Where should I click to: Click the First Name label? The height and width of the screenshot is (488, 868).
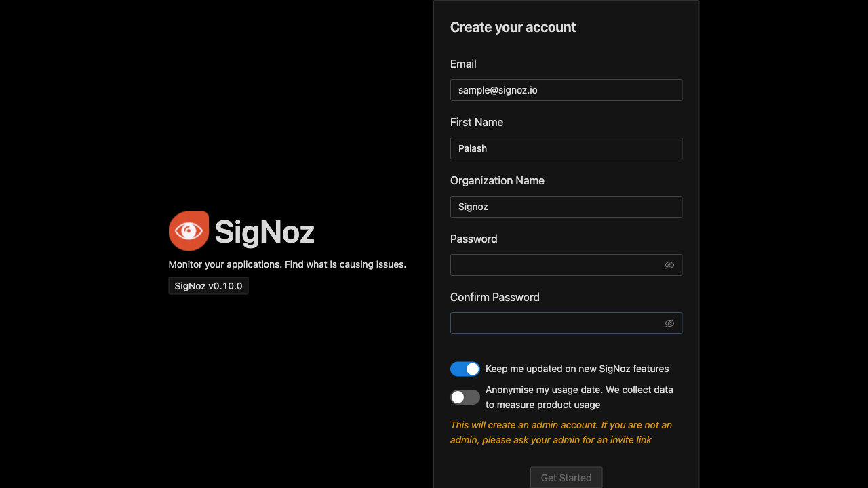477,122
